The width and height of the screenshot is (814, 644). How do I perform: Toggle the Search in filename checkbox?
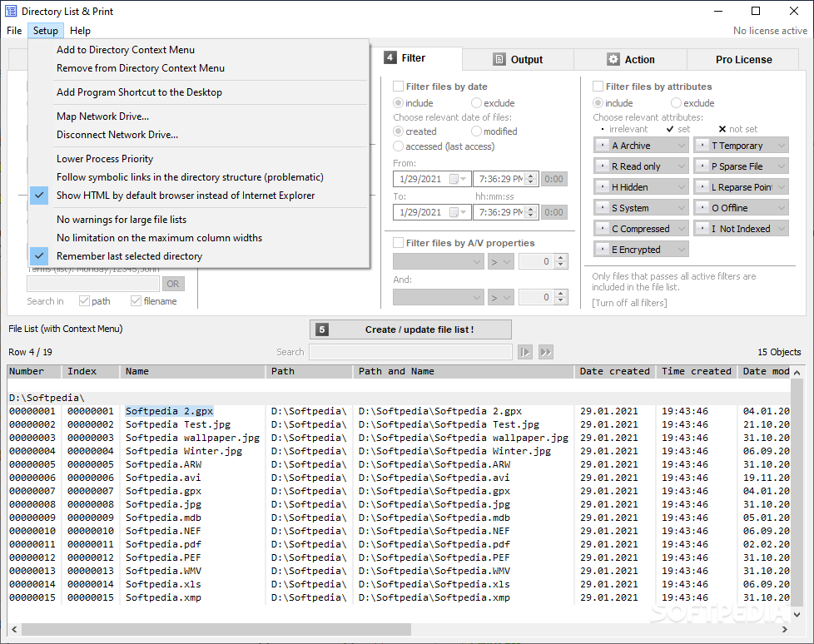(136, 301)
